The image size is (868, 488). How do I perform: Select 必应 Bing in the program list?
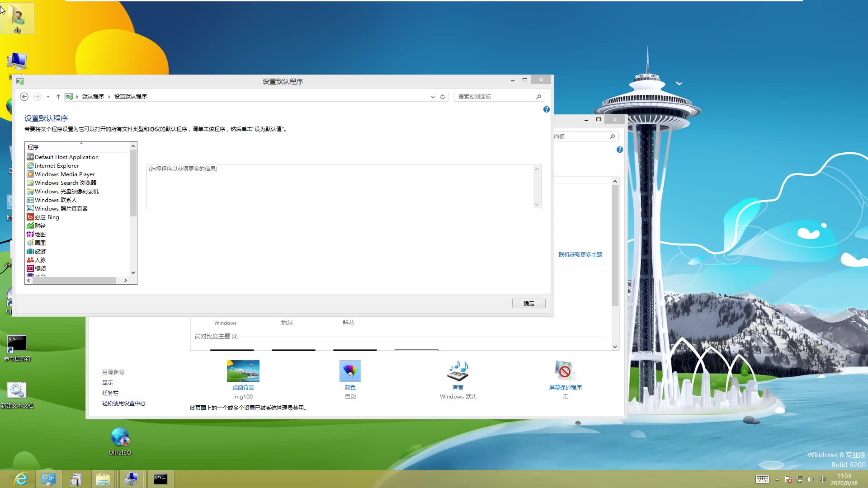(x=47, y=217)
